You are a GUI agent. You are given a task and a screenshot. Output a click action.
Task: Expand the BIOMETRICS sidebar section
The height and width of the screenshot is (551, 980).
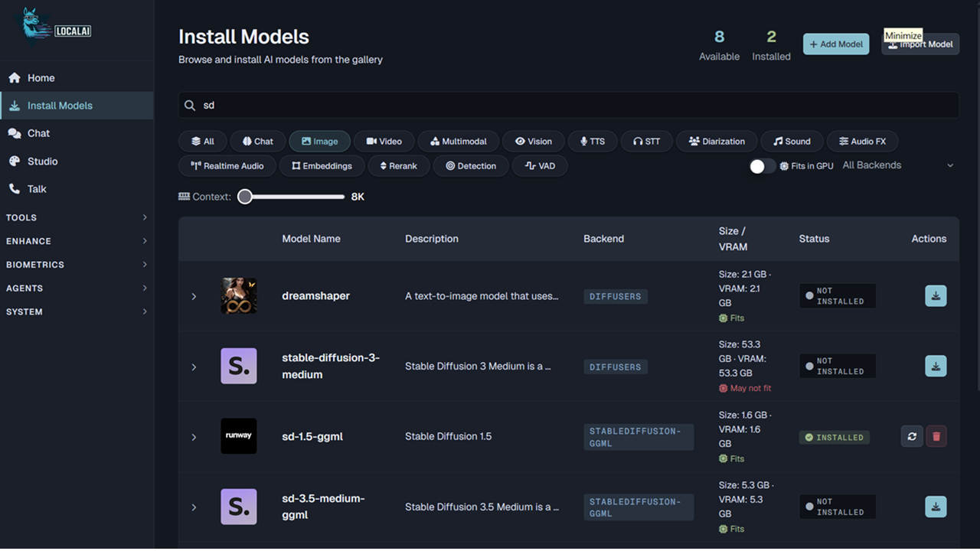click(77, 265)
